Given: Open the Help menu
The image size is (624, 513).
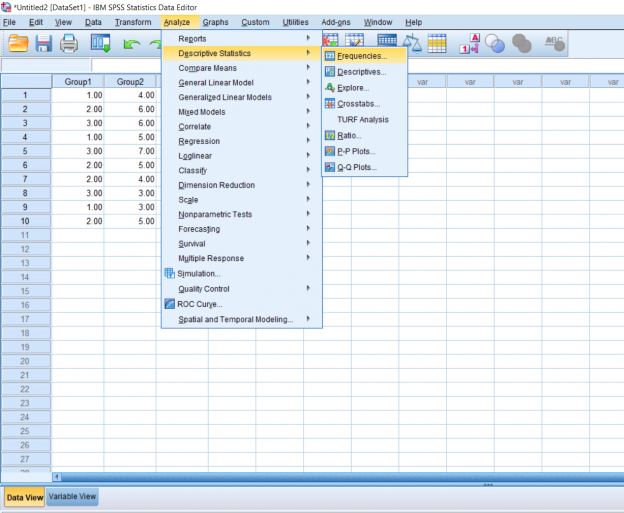Looking at the screenshot, I should [x=413, y=22].
